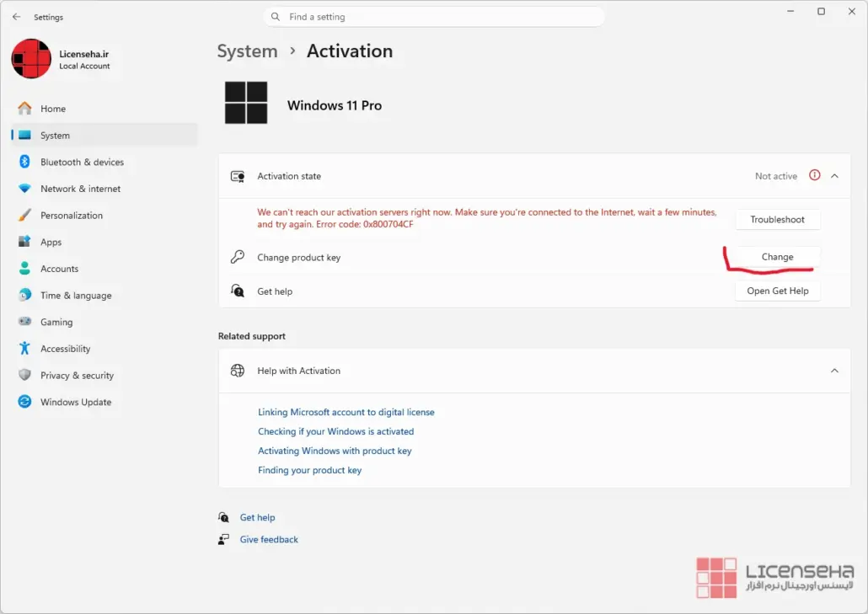868x614 pixels.
Task: Click the Open Get Help button
Action: pyautogui.click(x=777, y=291)
